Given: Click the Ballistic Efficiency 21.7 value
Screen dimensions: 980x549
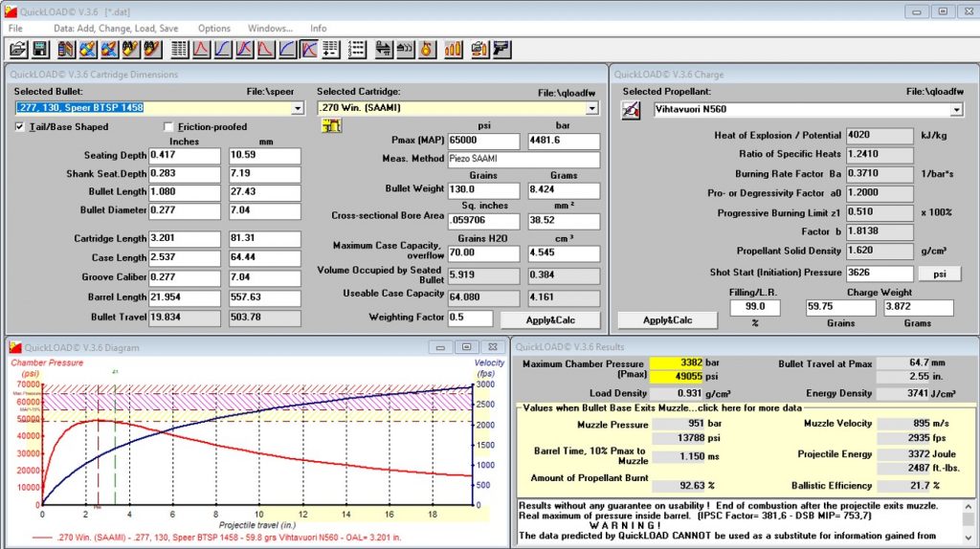Looking at the screenshot, I should 904,485.
